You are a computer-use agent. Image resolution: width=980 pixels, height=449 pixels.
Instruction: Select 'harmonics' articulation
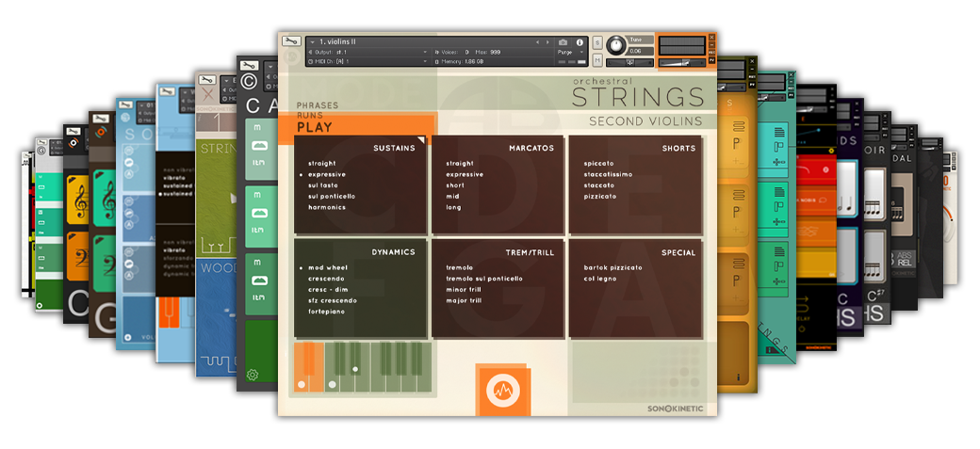point(326,207)
